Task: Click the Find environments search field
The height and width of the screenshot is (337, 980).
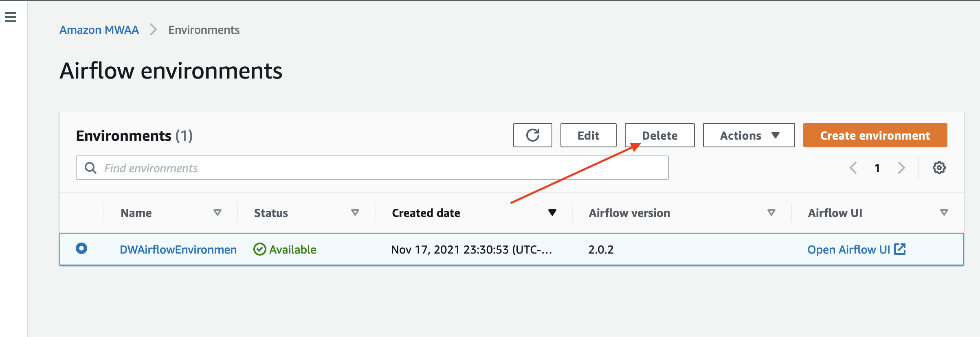Action: point(372,168)
